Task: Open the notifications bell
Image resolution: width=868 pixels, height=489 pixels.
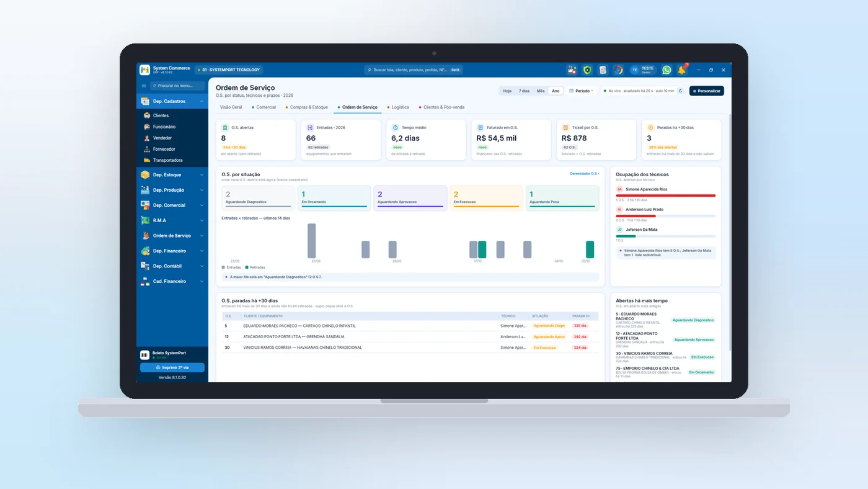Action: [x=682, y=70]
